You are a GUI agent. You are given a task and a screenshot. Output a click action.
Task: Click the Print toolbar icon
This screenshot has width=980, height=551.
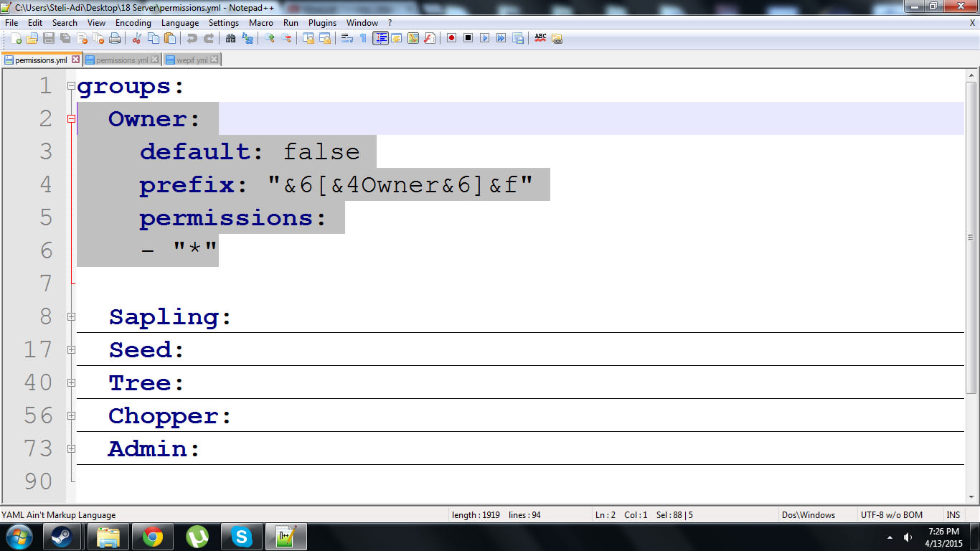(115, 38)
